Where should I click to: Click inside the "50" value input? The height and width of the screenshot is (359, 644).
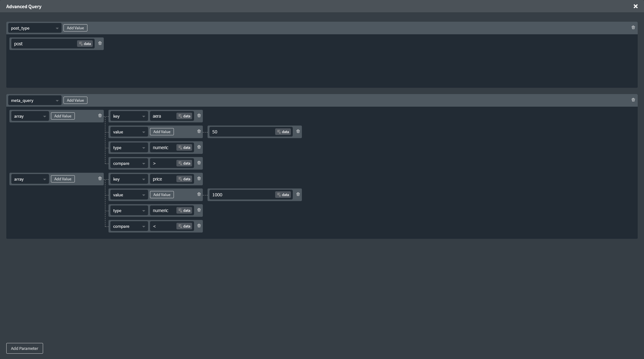tap(242, 132)
